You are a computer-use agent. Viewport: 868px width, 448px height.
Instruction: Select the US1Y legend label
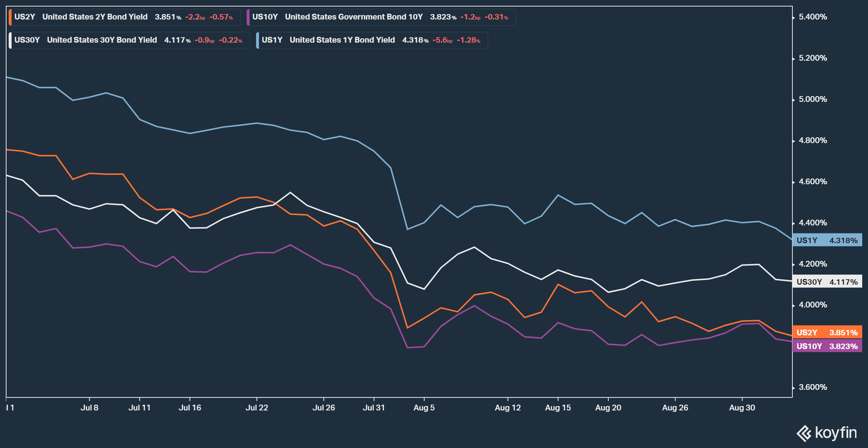(272, 40)
